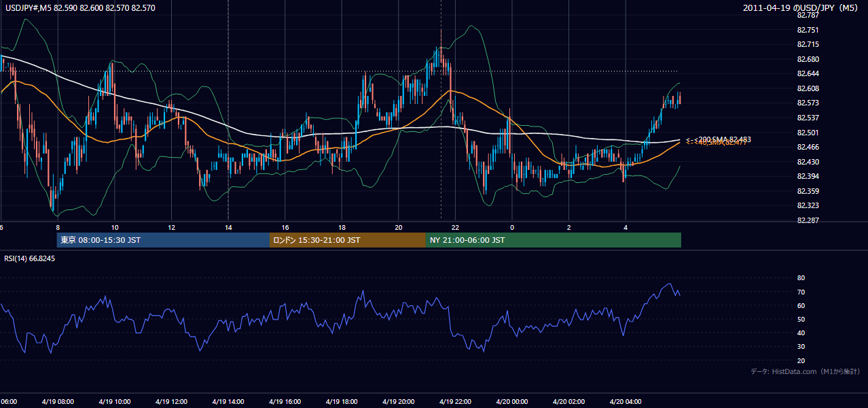Click price axis label 82.680
This screenshot has width=868, height=408.
(808, 59)
